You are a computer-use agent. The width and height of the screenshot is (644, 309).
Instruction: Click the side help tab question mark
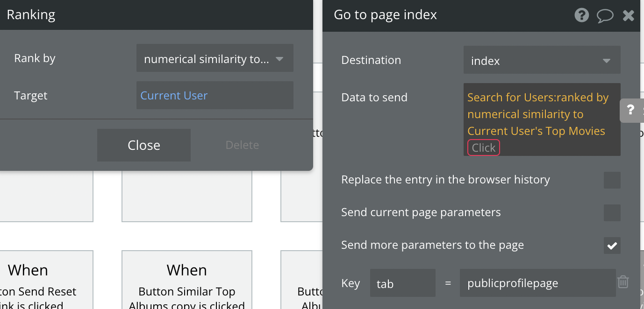(x=631, y=110)
